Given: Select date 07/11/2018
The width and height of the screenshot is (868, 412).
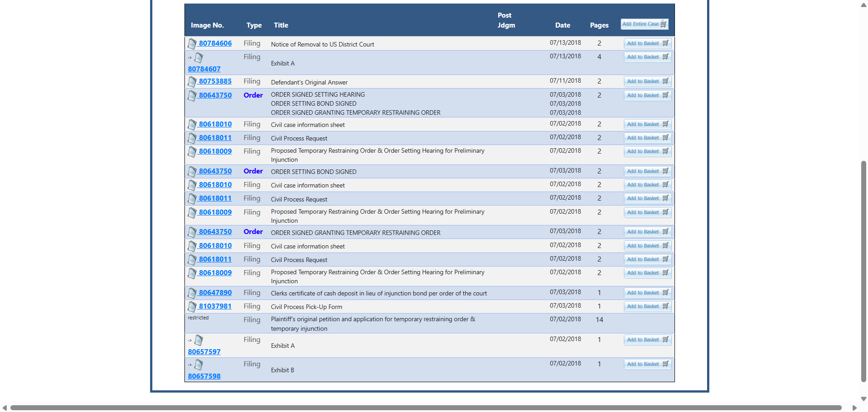Looking at the screenshot, I should point(565,80).
